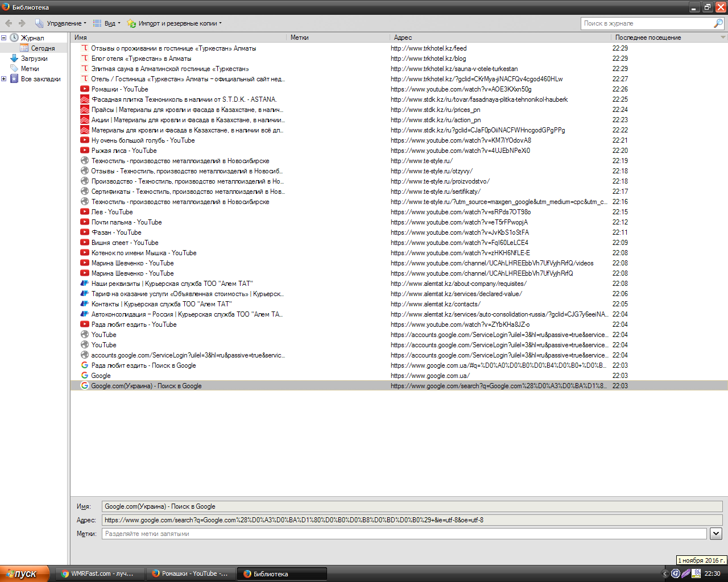Click URL http://www.te-style.ru/otzyvy/
The image size is (728, 582).
[432, 171]
